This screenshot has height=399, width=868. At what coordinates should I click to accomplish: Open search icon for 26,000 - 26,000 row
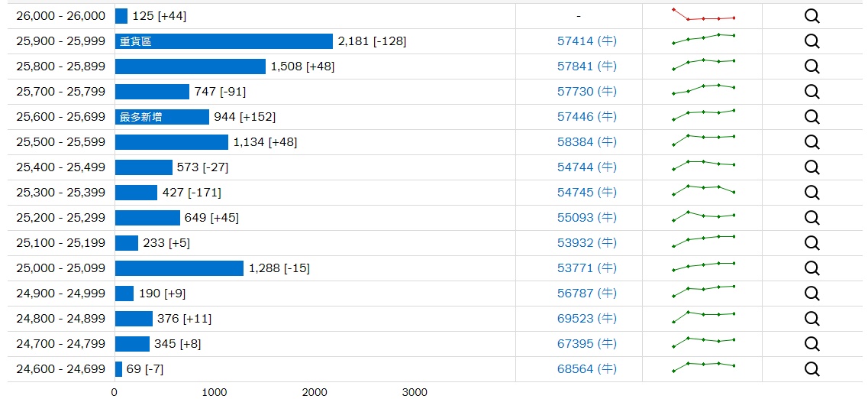tap(812, 16)
